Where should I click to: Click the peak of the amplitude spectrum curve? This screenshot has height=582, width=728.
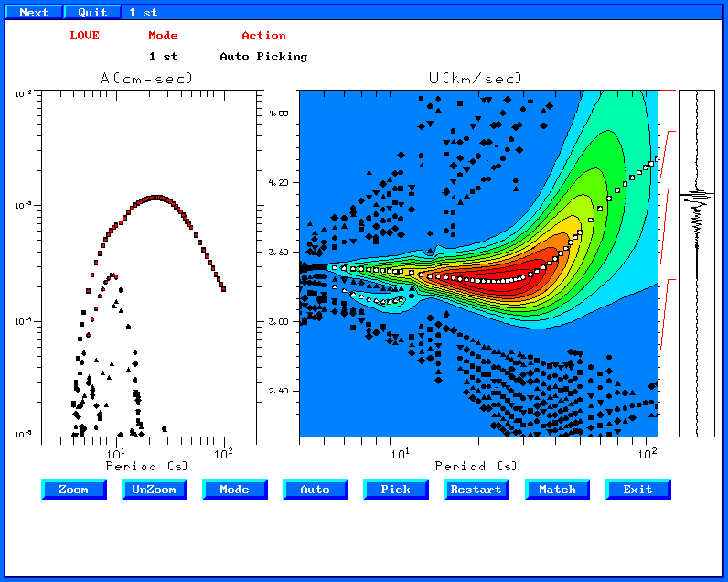pyautogui.click(x=157, y=198)
